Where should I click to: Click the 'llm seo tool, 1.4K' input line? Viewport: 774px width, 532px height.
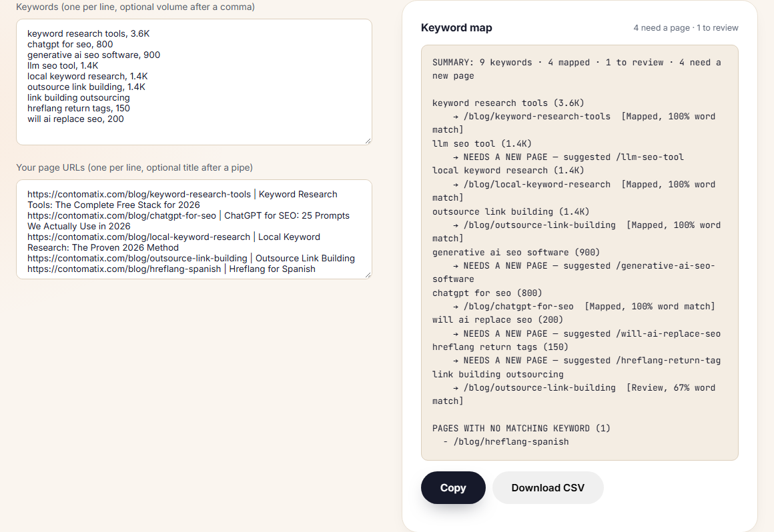coord(63,65)
